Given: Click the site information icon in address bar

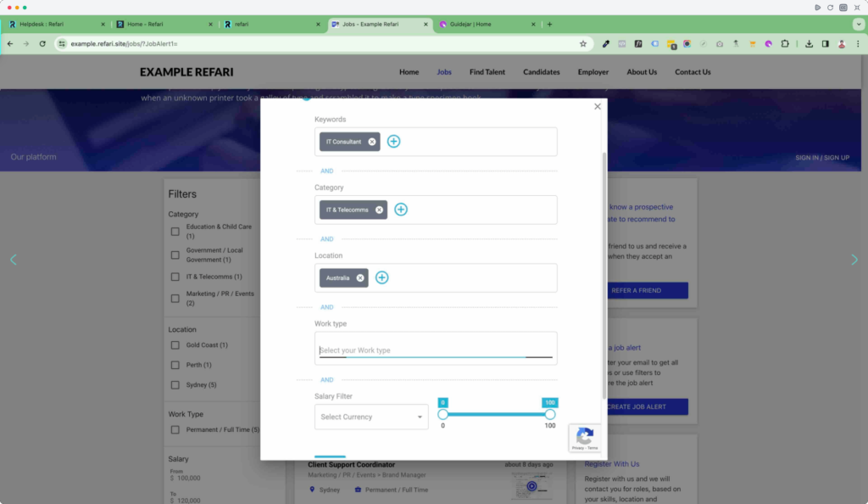Looking at the screenshot, I should (x=62, y=44).
